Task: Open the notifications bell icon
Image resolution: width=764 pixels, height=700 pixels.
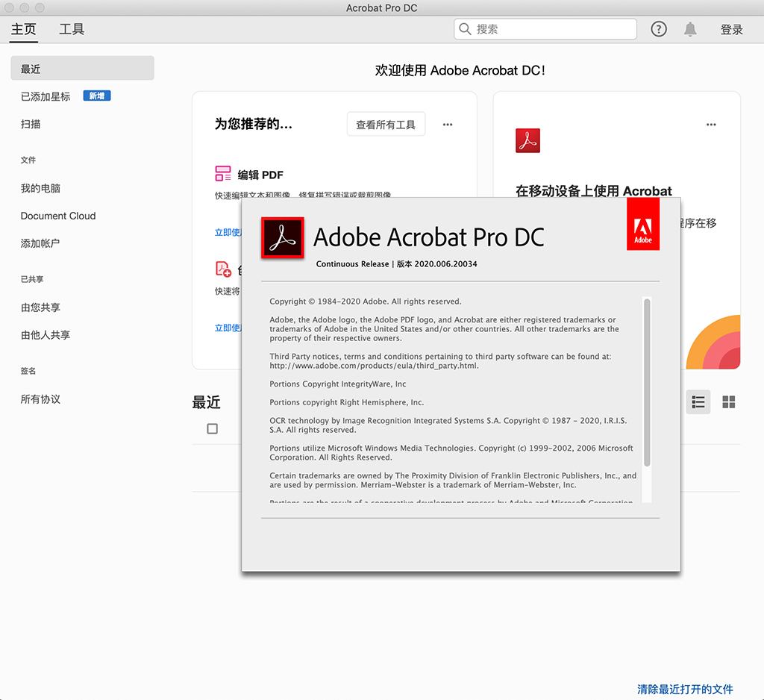Action: (690, 29)
